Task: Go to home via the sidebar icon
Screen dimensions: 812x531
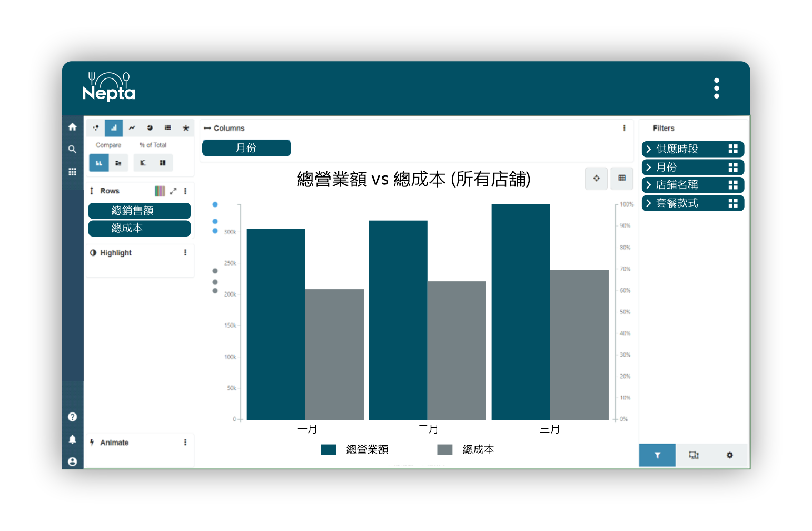Action: (x=73, y=127)
